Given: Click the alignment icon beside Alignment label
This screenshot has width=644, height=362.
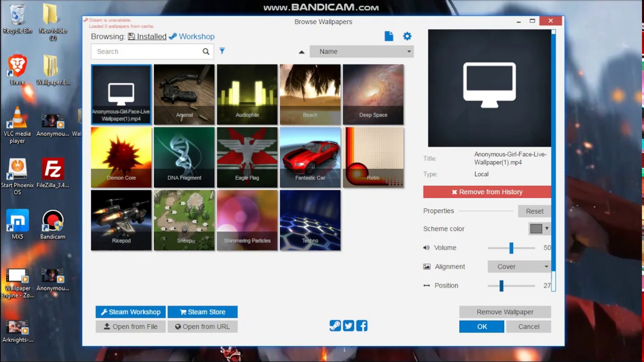Looking at the screenshot, I should pyautogui.click(x=427, y=266).
